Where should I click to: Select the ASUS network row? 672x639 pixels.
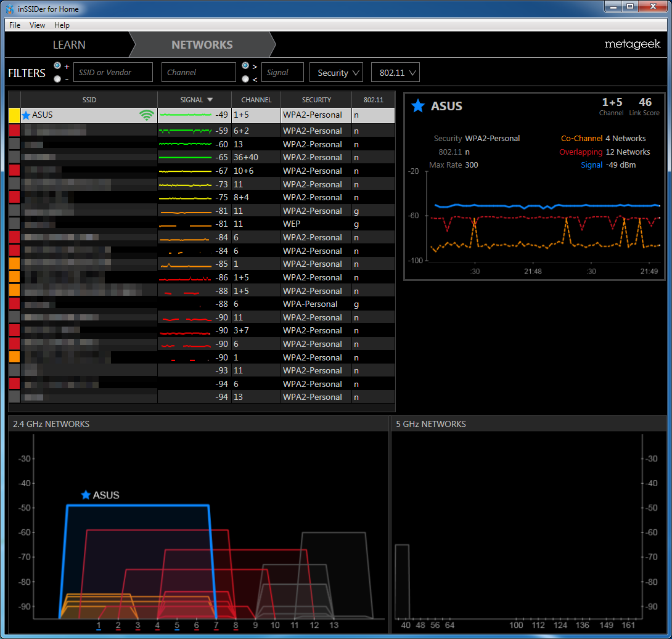coord(202,115)
